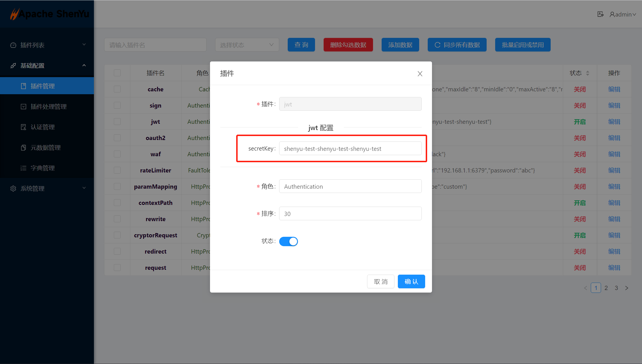
Task: Click the Apache ShenYu logo icon
Action: [x=13, y=14]
